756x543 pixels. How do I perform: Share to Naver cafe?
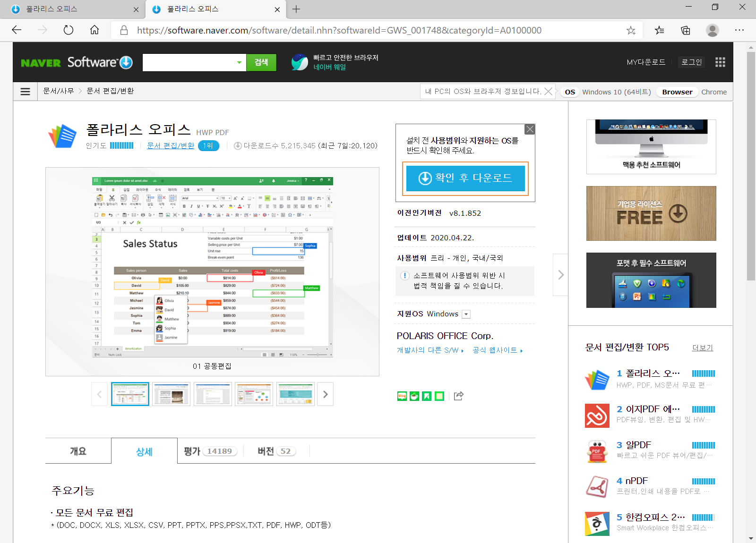point(414,396)
